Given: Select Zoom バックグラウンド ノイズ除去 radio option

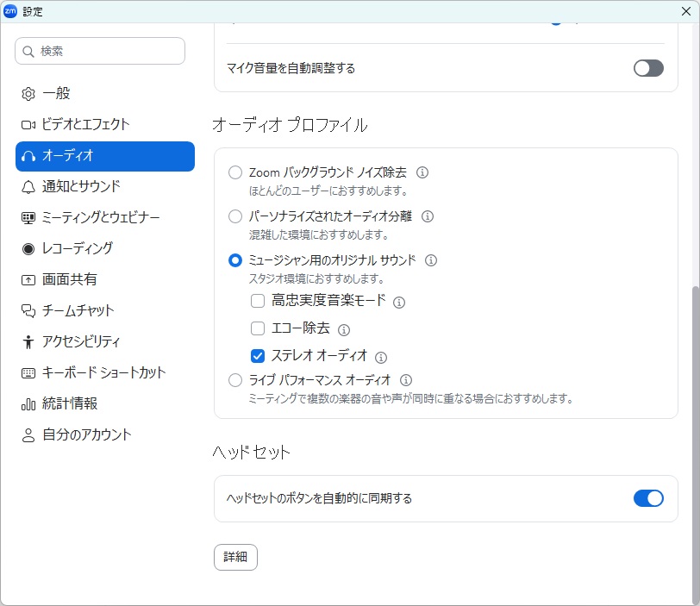Looking at the screenshot, I should 235,172.
